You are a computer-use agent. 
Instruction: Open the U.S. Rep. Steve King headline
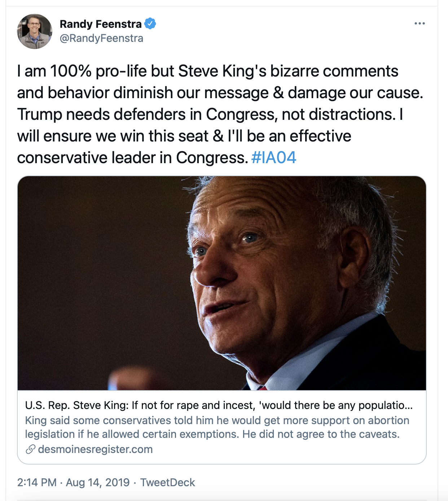click(219, 405)
